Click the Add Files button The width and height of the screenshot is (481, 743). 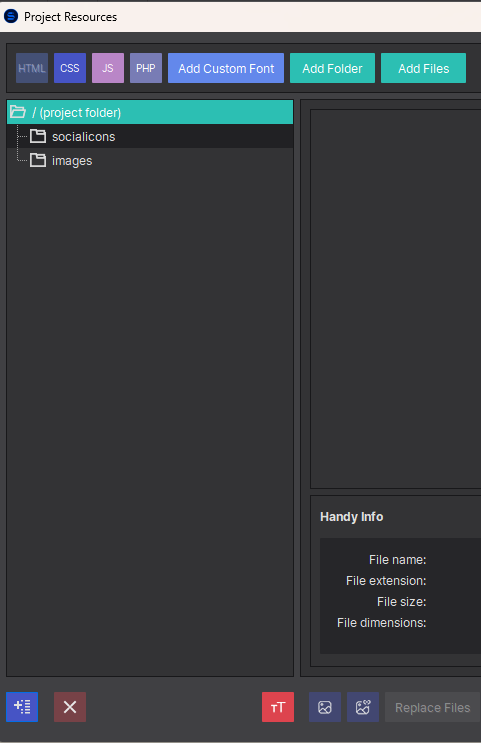click(x=423, y=68)
